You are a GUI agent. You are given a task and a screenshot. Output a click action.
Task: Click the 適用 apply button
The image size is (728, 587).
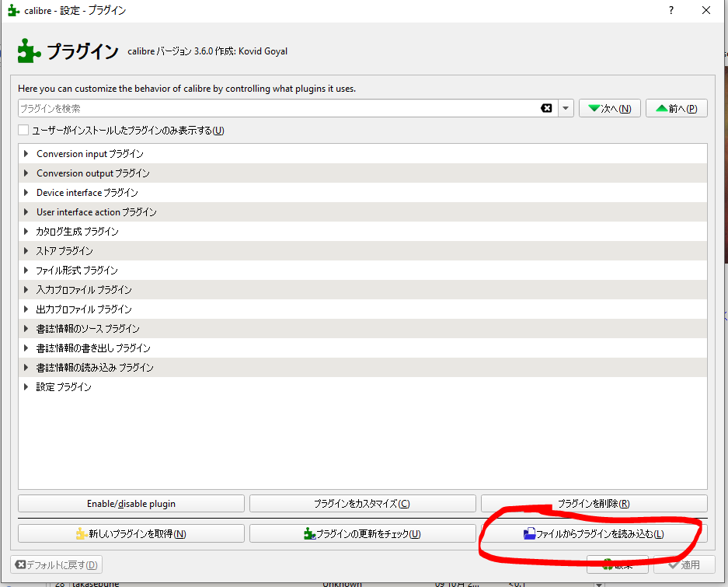pyautogui.click(x=684, y=564)
